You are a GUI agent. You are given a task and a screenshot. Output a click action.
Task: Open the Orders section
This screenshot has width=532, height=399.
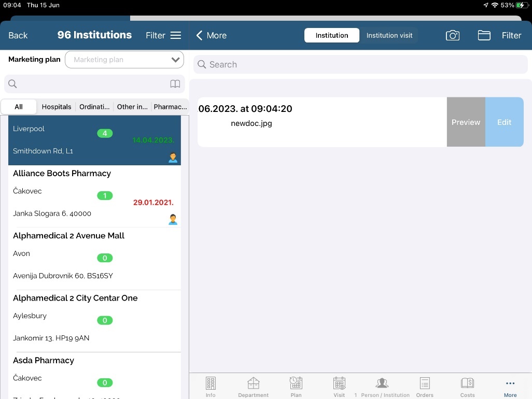click(x=425, y=386)
